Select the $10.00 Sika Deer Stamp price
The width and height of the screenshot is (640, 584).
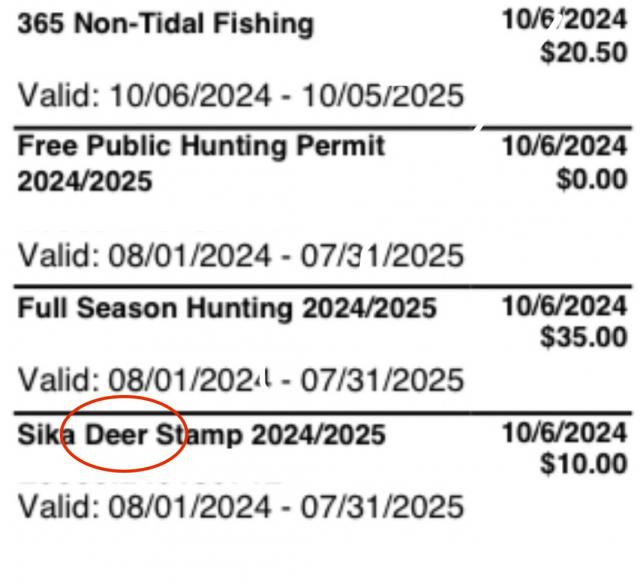[584, 464]
